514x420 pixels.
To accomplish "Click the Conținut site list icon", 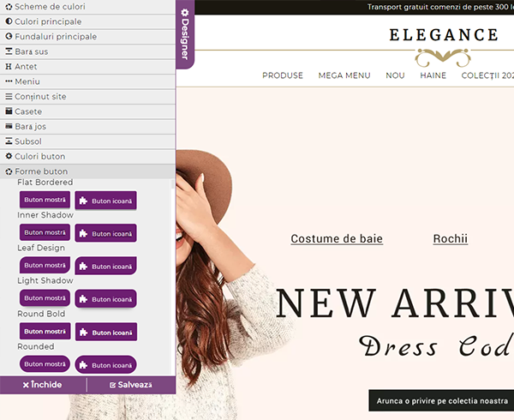I will [x=9, y=97].
